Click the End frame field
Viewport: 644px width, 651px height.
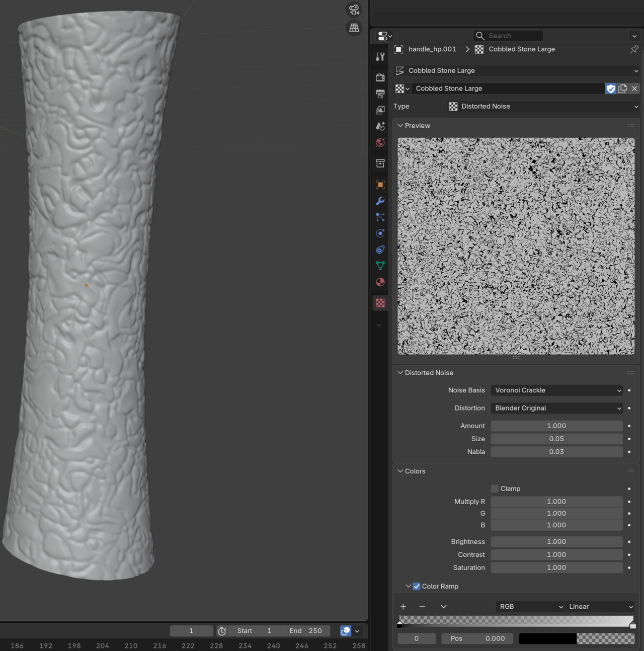[x=305, y=631]
